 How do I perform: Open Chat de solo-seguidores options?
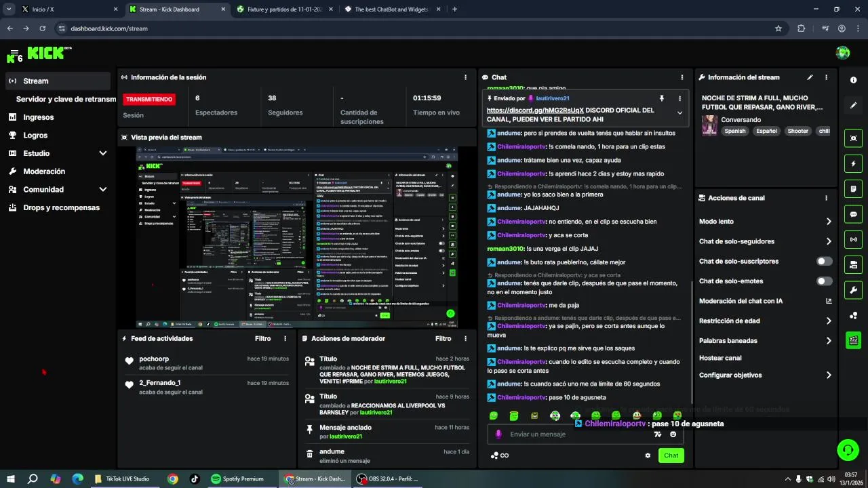(765, 241)
